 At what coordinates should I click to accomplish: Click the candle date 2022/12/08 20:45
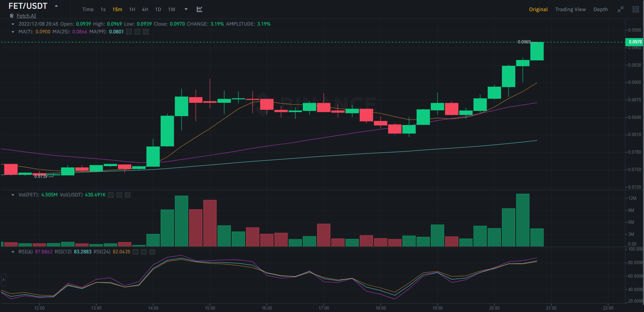(x=38, y=24)
